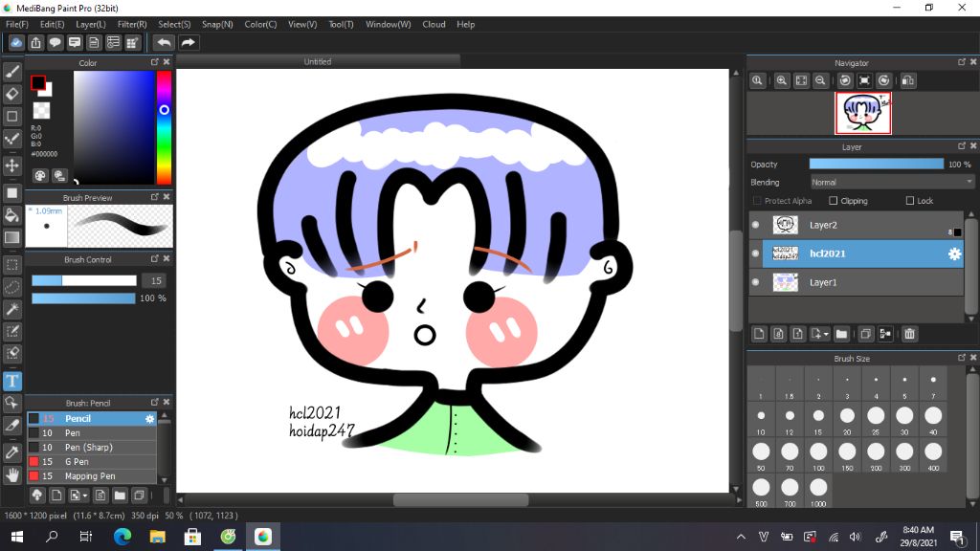Open the add-layer dropdown arrow in Layer panel
Image resolution: width=980 pixels, height=551 pixels.
pyautogui.click(x=826, y=335)
